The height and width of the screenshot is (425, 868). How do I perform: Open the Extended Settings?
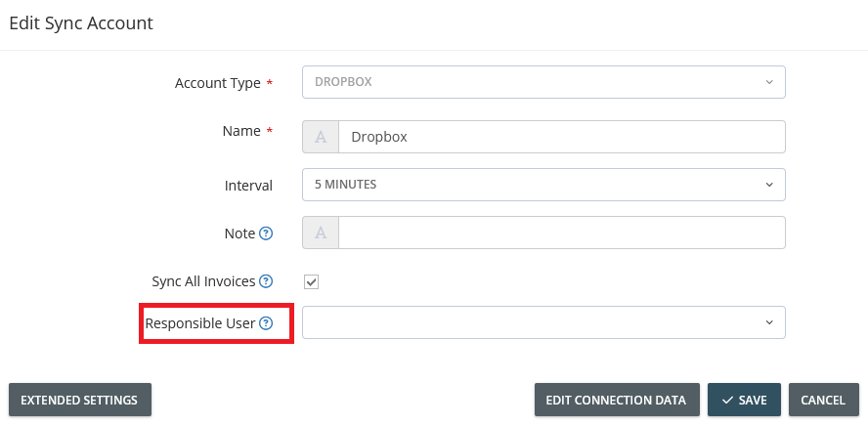tap(80, 400)
